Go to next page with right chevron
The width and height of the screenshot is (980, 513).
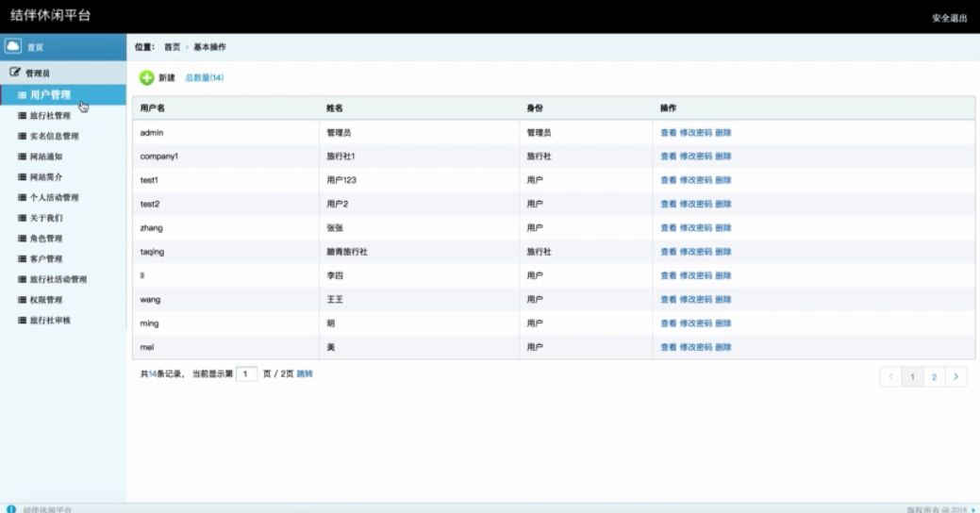point(955,376)
